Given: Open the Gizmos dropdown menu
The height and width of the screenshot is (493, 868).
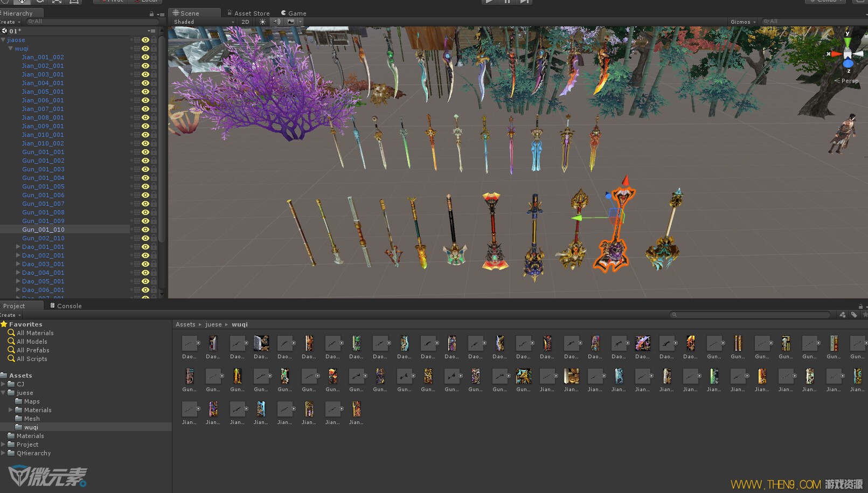Looking at the screenshot, I should pyautogui.click(x=743, y=22).
